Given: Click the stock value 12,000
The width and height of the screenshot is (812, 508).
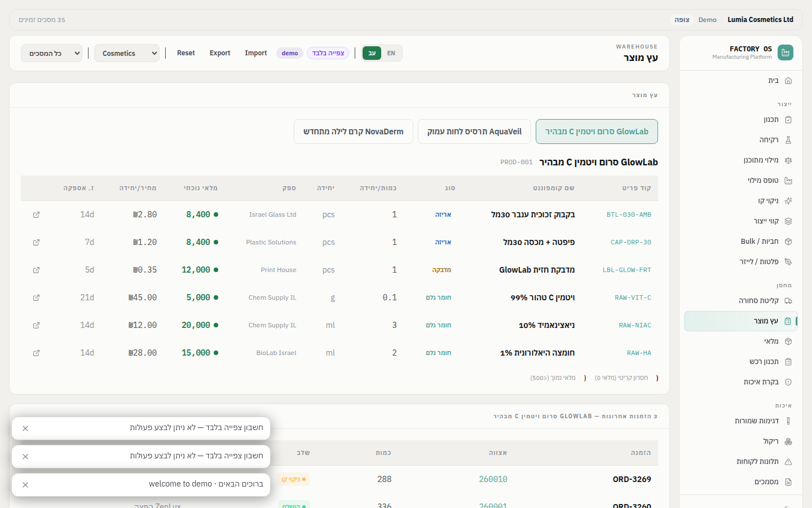Looking at the screenshot, I should 196,270.
